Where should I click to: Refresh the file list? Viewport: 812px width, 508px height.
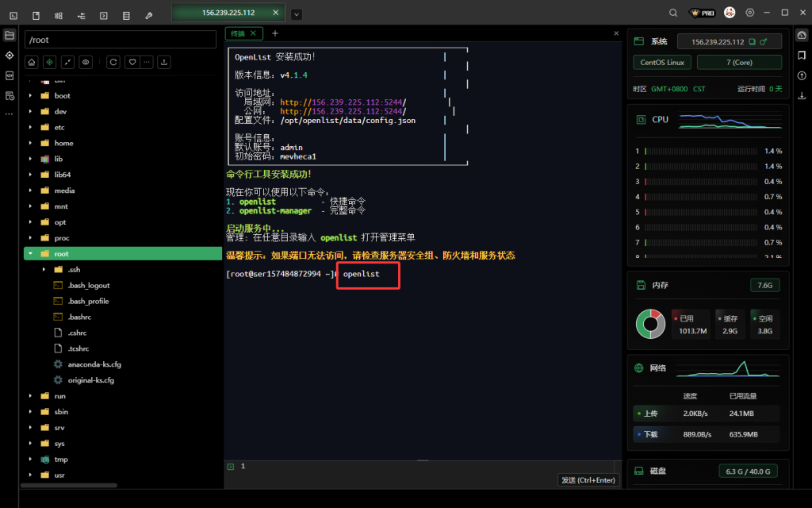click(x=113, y=62)
